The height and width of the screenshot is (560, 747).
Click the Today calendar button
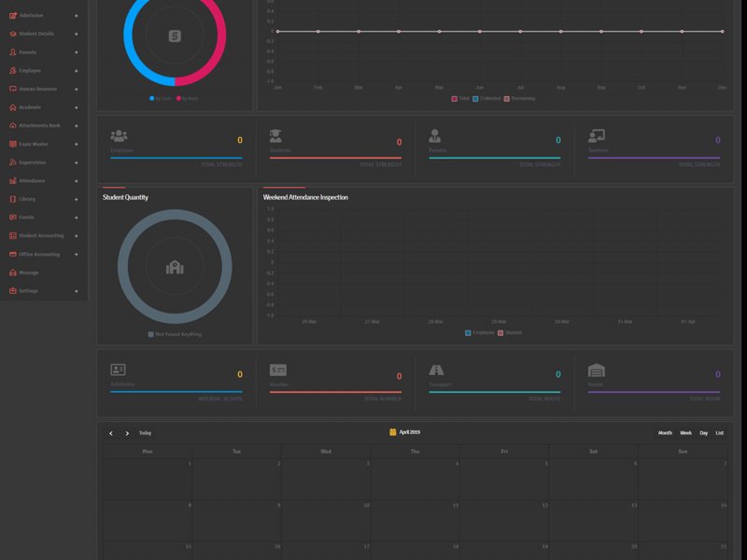coord(146,433)
